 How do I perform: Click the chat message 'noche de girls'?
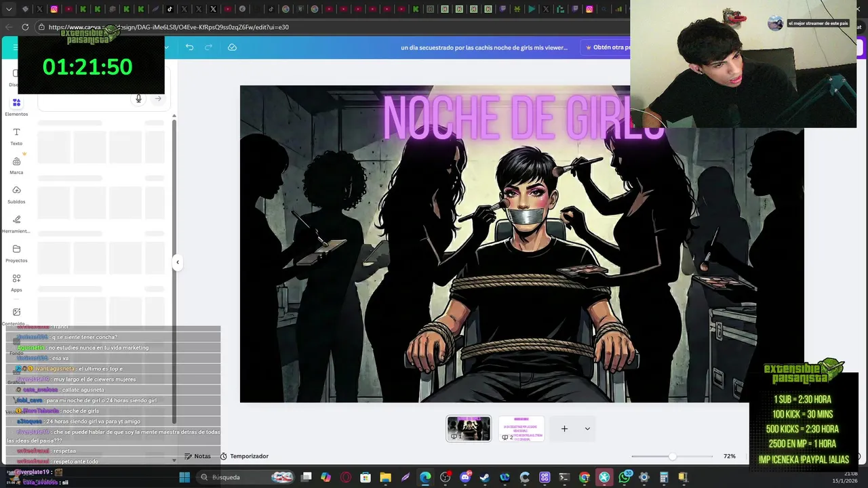coord(81,411)
